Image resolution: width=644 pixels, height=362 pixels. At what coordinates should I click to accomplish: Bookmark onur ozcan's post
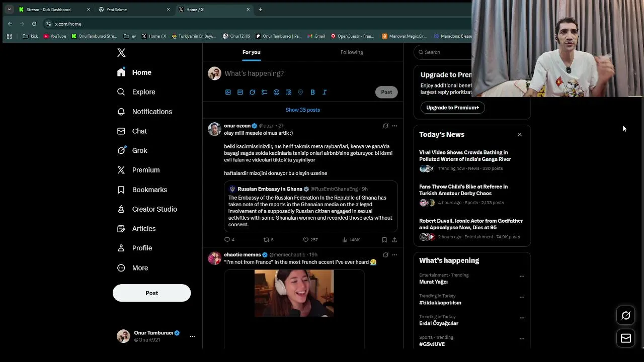click(384, 240)
